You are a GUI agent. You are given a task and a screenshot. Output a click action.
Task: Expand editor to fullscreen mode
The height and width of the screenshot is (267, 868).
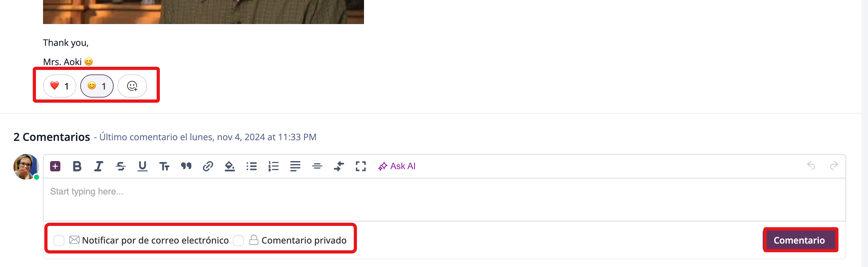[x=360, y=166]
